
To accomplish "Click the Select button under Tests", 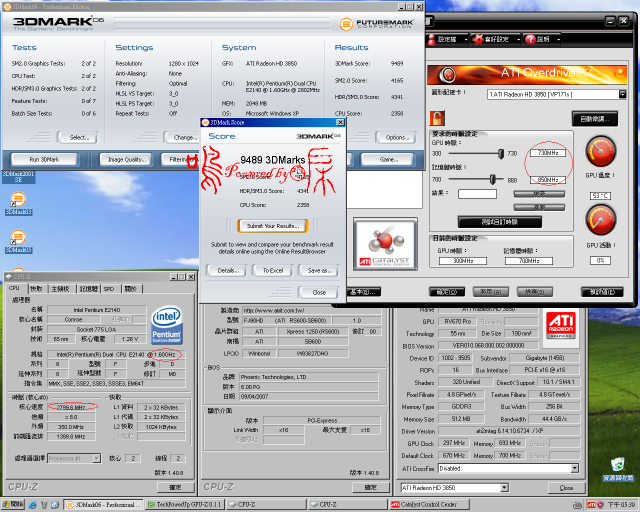I will point(78,137).
